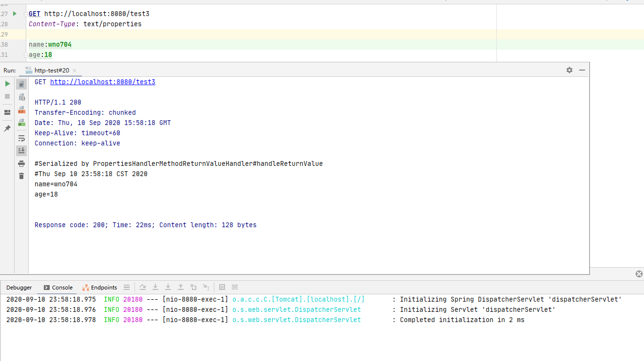Hide the Run panel with minimize dash

pyautogui.click(x=582, y=70)
